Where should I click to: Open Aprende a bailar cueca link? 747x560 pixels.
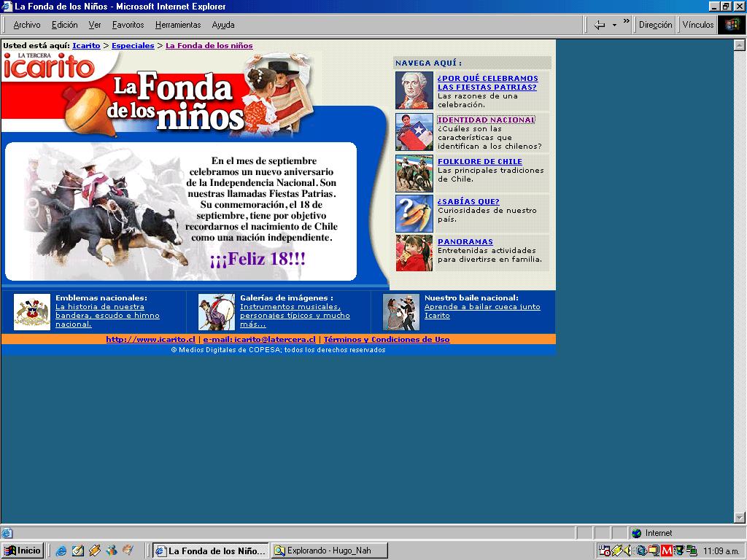click(482, 311)
